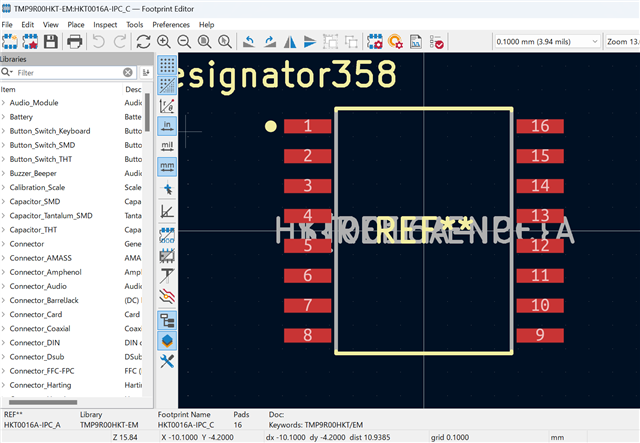Toggle the appearance layers manager

coord(167,341)
